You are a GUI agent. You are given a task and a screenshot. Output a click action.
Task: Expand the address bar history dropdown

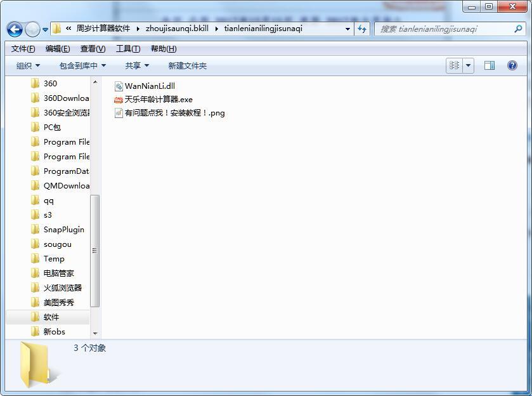coord(347,29)
